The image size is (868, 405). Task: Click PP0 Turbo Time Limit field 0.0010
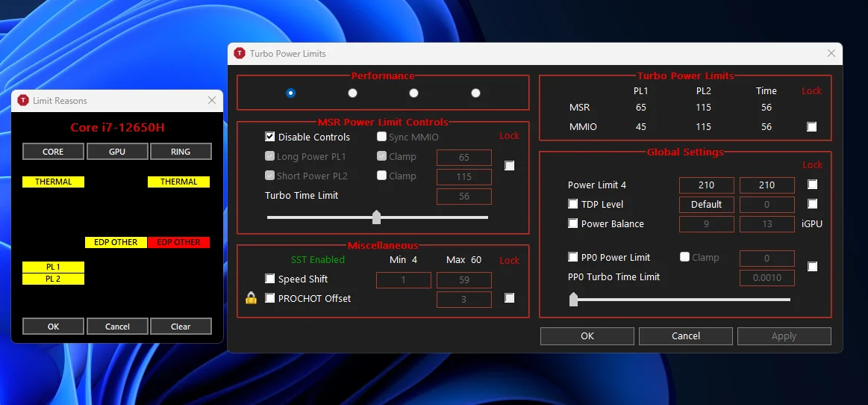(766, 277)
